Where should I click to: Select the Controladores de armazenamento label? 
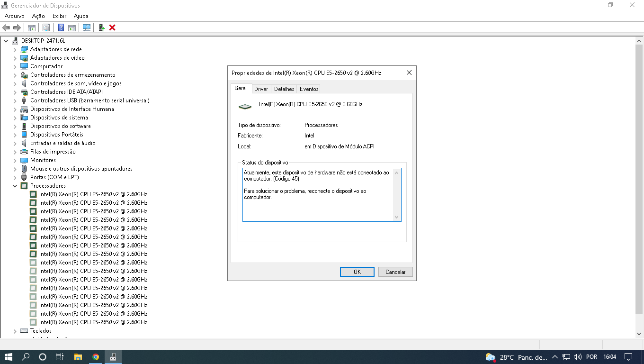[73, 75]
